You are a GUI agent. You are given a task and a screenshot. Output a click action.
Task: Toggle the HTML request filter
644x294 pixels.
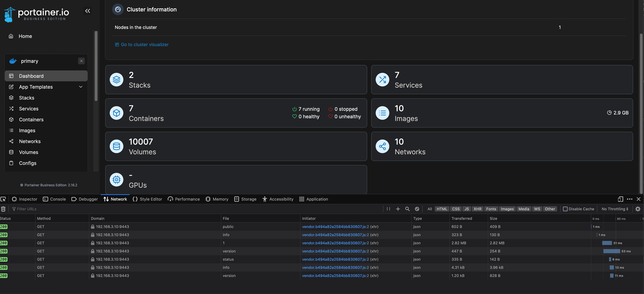[442, 209]
